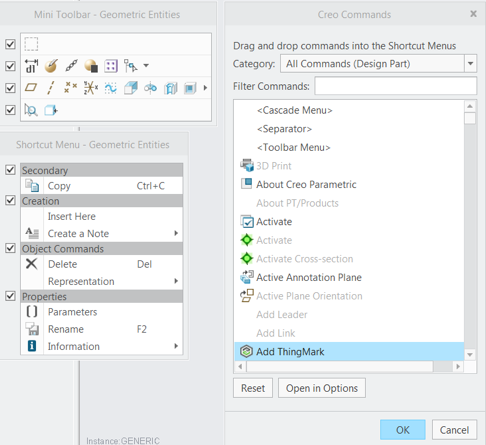
Task: Click command list scroll up arrow
Action: (470, 106)
